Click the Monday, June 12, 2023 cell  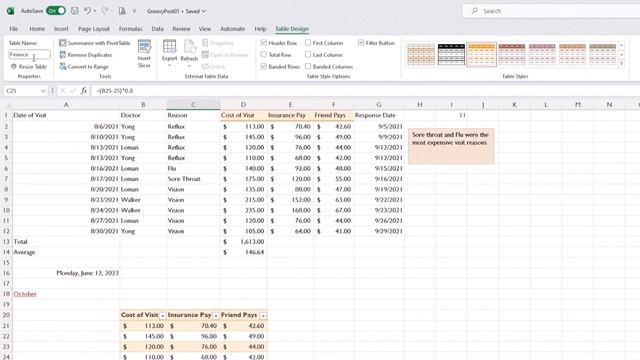pos(66,273)
